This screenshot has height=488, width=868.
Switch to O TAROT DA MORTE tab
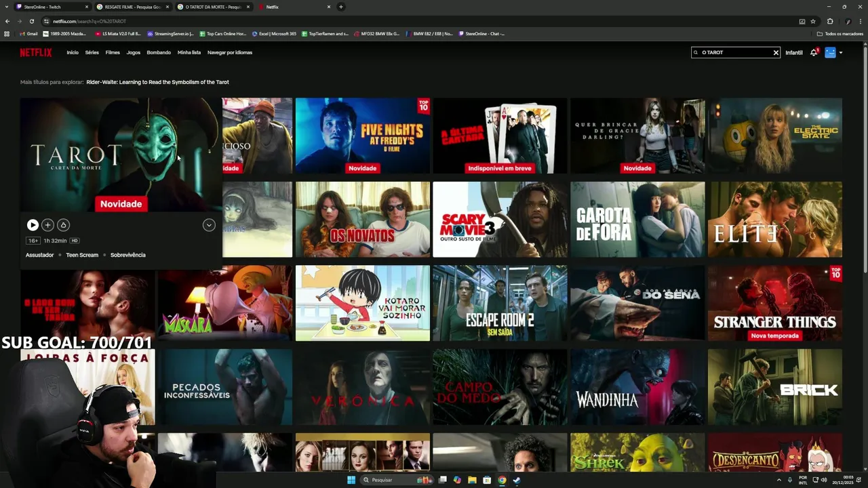213,7
